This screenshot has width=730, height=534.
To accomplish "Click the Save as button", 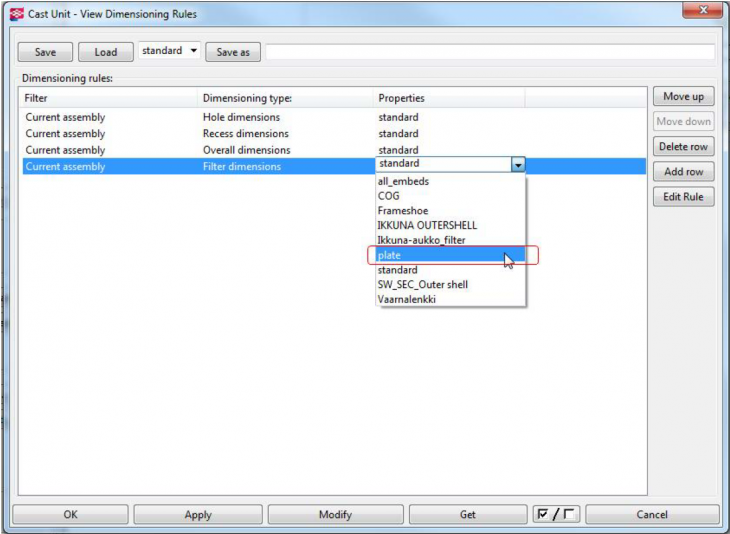I will [x=233, y=52].
